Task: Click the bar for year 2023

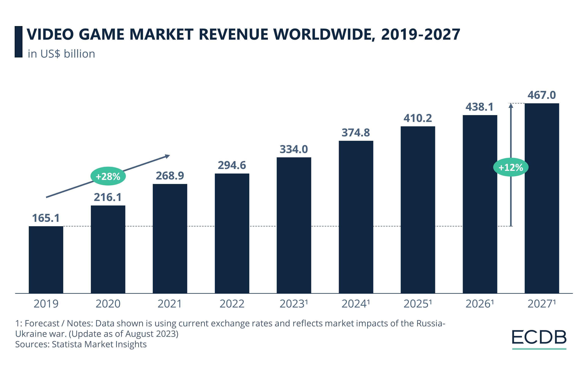Action: (294, 225)
